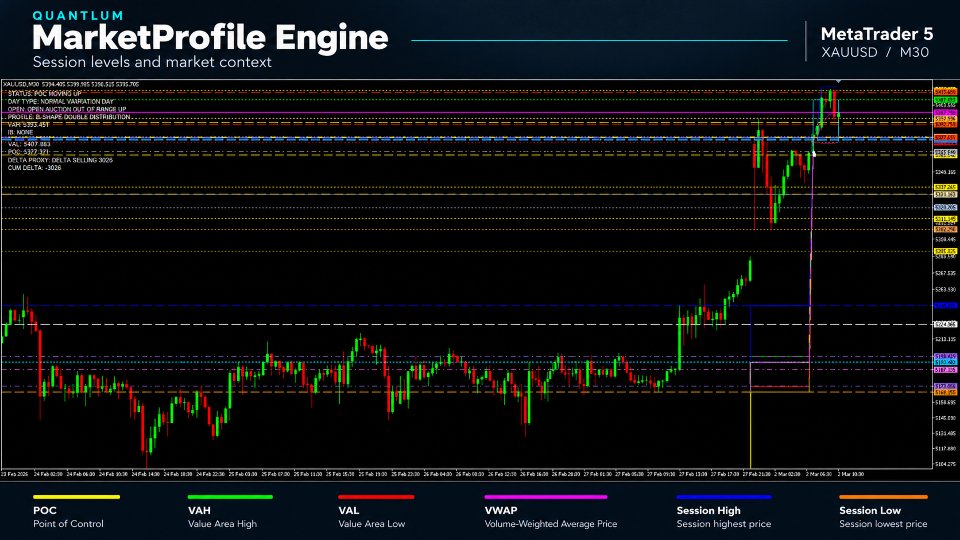Click the 'DAY TYPE: NORMAL VARIATION DAY' label
Screen dimensions: 960x540
pos(61,102)
